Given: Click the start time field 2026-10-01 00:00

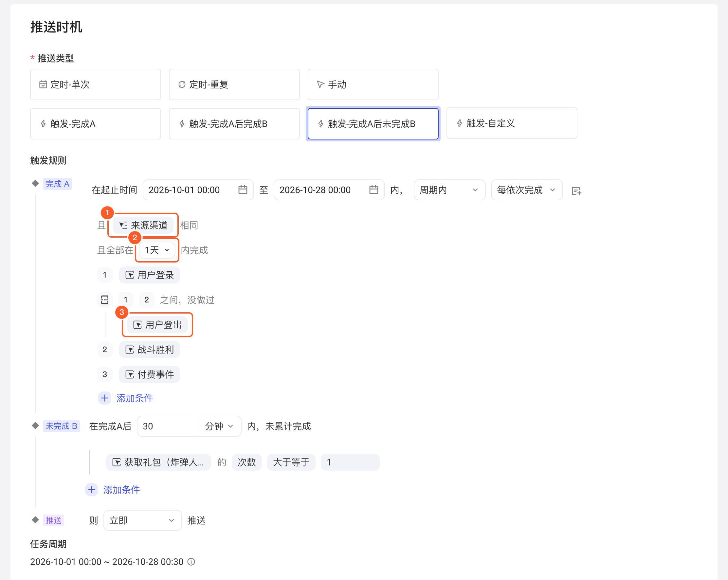Looking at the screenshot, I should click(x=198, y=190).
